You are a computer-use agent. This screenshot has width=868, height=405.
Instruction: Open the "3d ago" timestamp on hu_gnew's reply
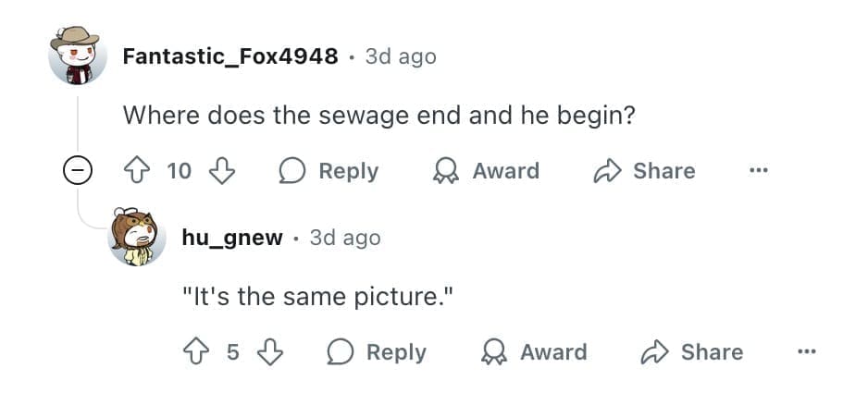tap(345, 238)
